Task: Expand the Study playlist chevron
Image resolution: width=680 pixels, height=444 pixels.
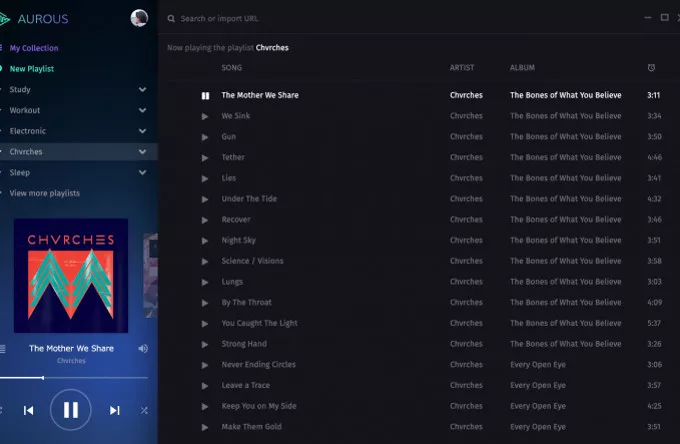Action: (142, 90)
